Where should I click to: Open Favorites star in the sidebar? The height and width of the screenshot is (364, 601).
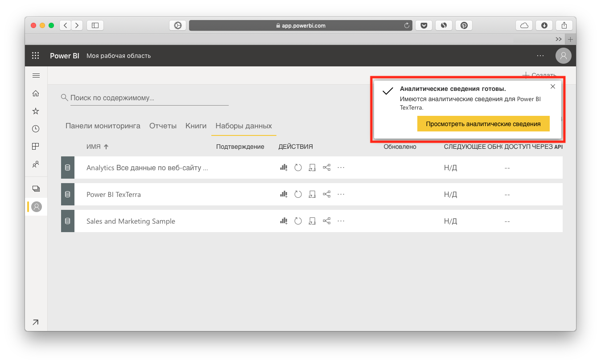pyautogui.click(x=36, y=111)
